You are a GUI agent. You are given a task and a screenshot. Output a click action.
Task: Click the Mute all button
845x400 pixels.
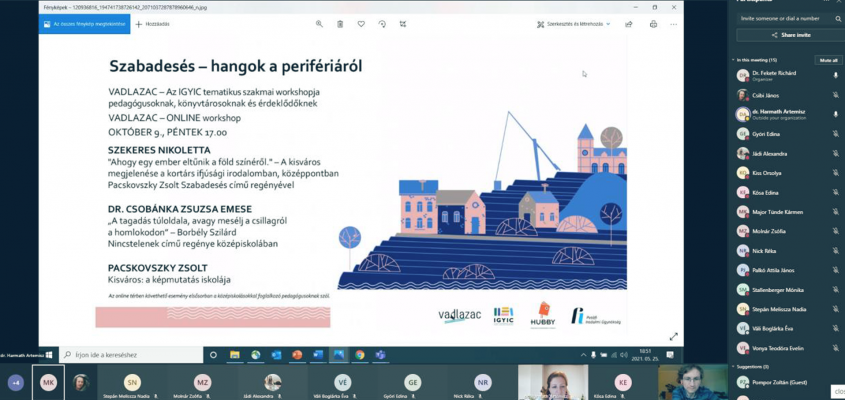[828, 60]
